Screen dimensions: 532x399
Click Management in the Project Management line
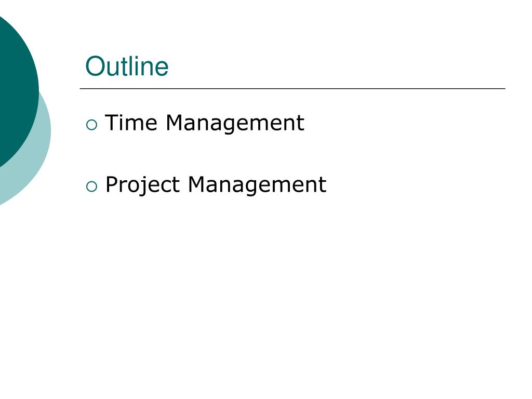[257, 185]
